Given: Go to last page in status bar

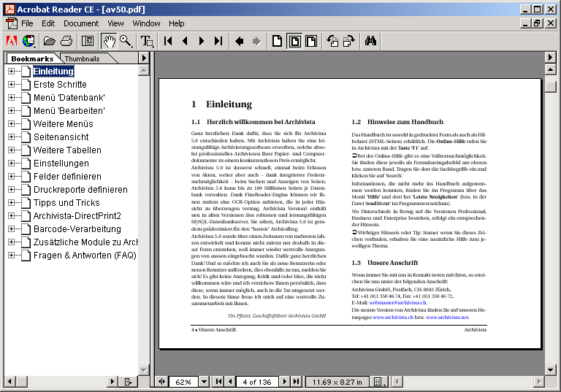Looking at the screenshot, I should tap(297, 382).
